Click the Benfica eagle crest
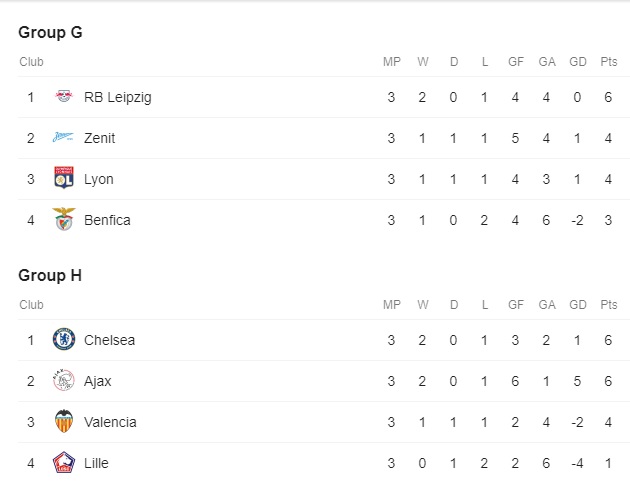Image resolution: width=630 pixels, height=502 pixels. (x=64, y=219)
